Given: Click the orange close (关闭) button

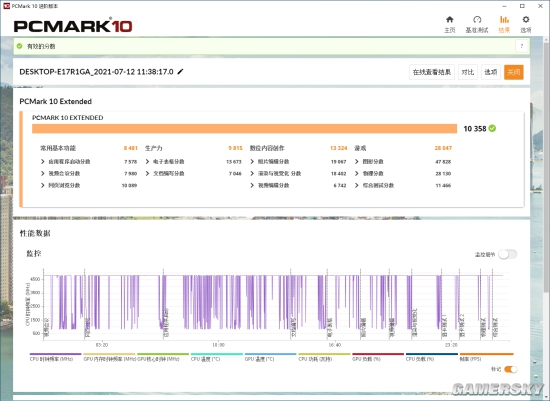Looking at the screenshot, I should (514, 72).
